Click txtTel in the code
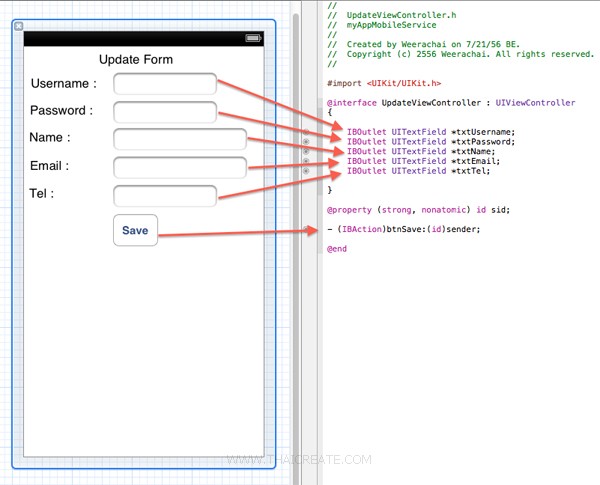The height and width of the screenshot is (485, 600). pyautogui.click(x=471, y=171)
